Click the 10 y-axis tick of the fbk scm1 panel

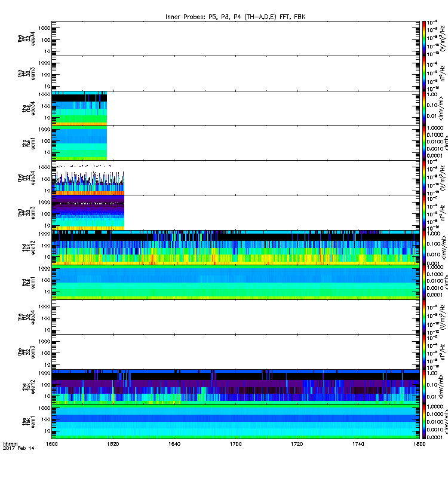pos(47,431)
